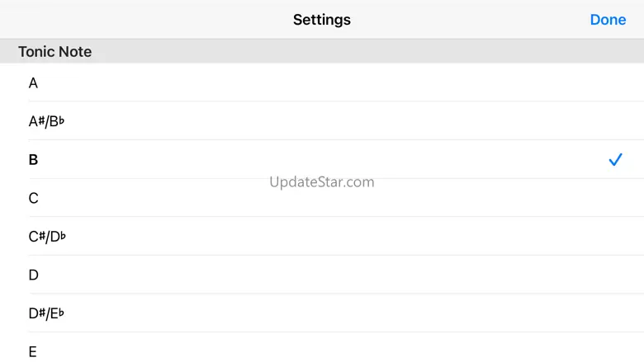This screenshot has height=362, width=644.
Task: Tap the flat symbol in A#/B♭
Action: (x=62, y=120)
